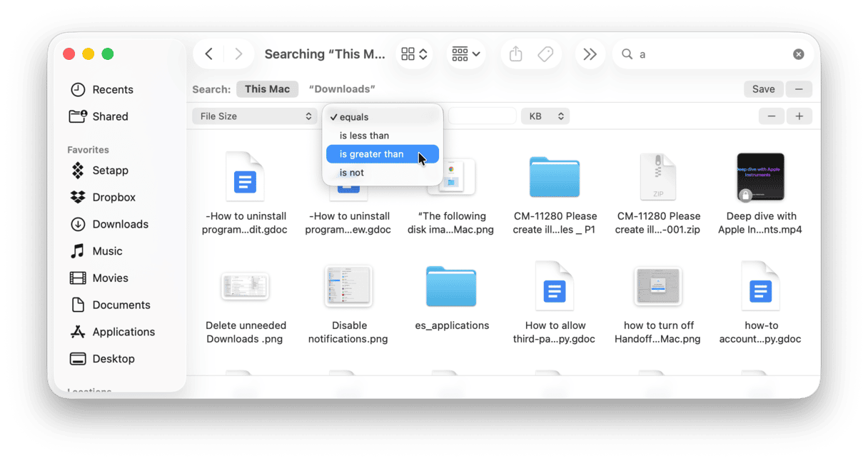Viewport: 868px width, 461px height.
Task: Choose "is less than" from menu
Action: click(364, 136)
